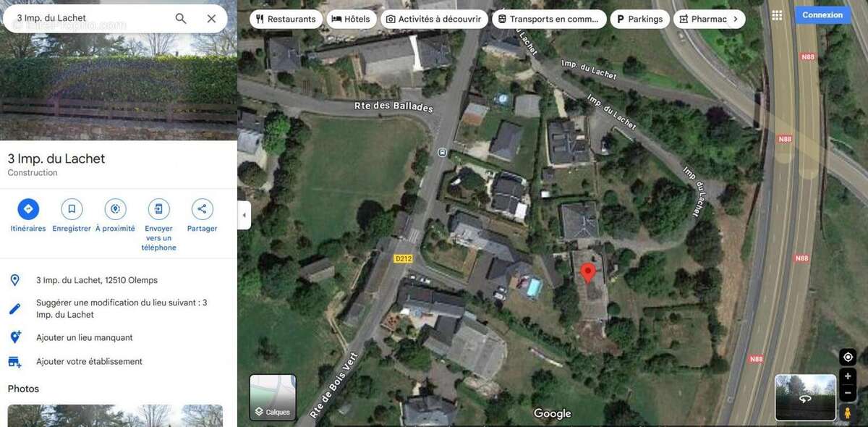Center the map on my location
Image resolution: width=868 pixels, height=427 pixels.
(x=848, y=357)
